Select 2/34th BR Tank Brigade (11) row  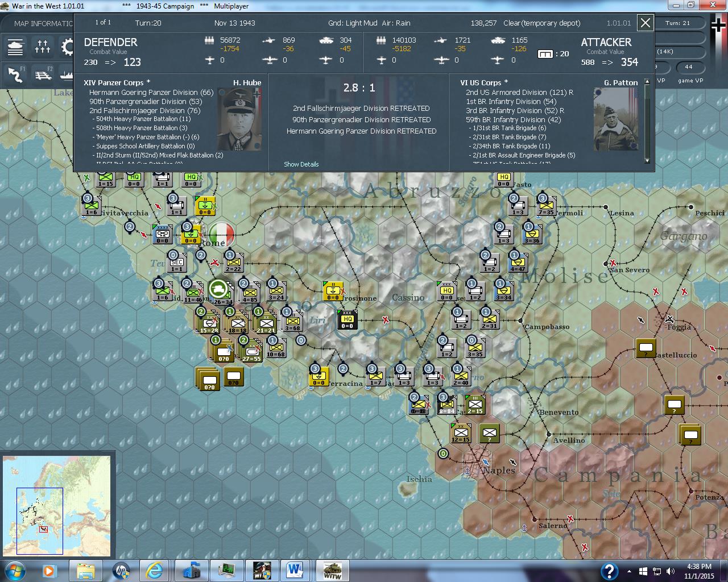[x=510, y=147]
